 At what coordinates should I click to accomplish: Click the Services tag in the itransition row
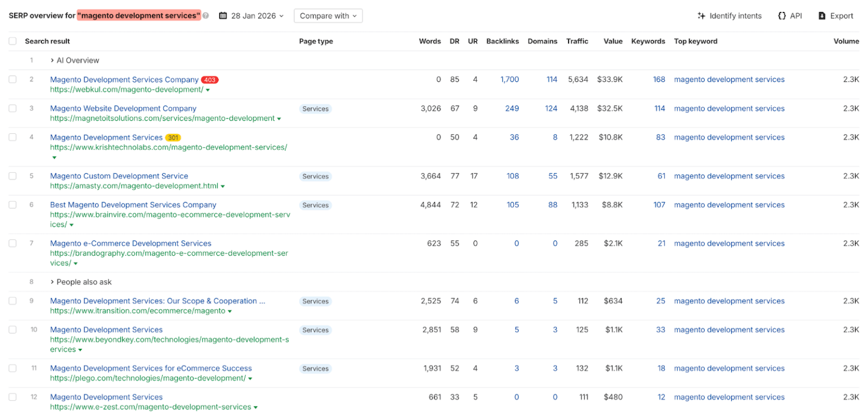click(x=315, y=301)
